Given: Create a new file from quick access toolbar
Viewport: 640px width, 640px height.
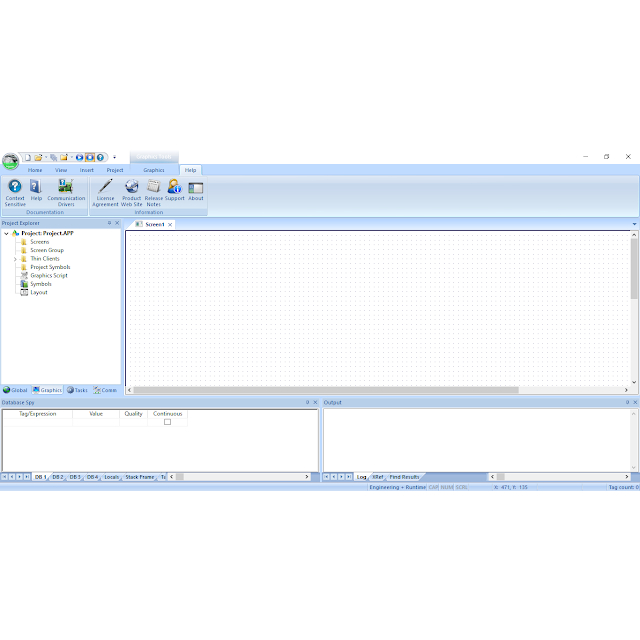Looking at the screenshot, I should click(x=28, y=158).
